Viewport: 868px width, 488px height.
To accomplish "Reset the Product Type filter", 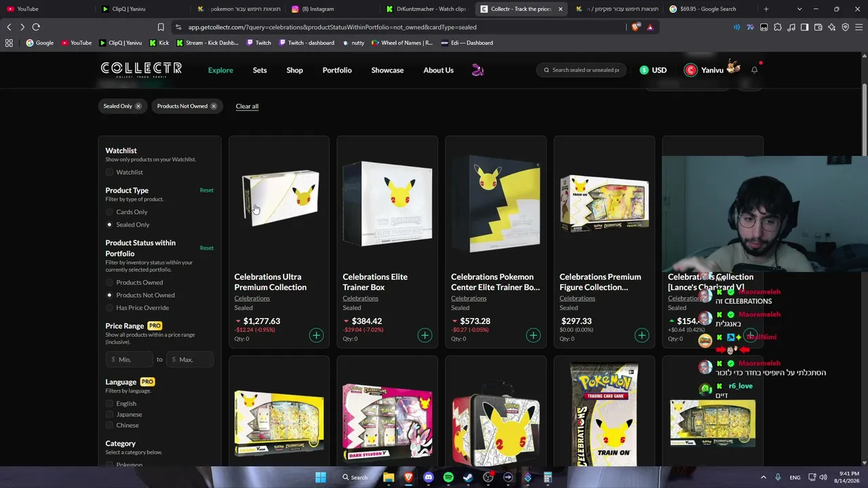I will (207, 190).
